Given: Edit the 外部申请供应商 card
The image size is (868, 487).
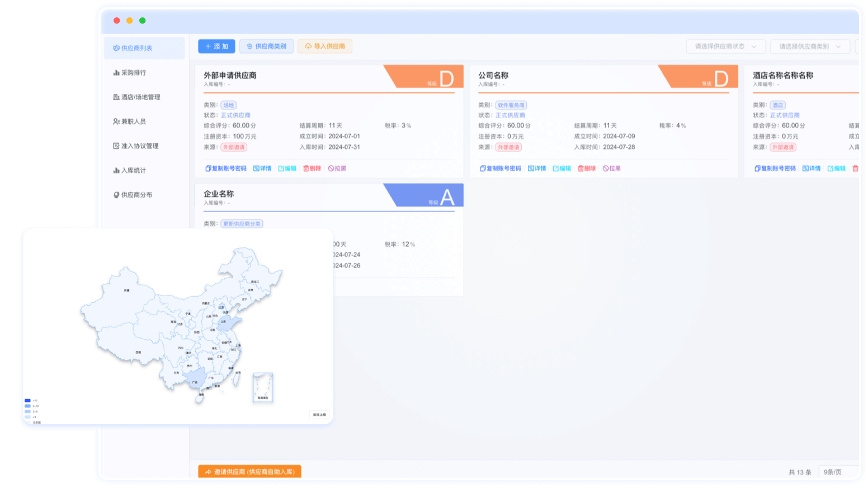Looking at the screenshot, I should click(287, 168).
